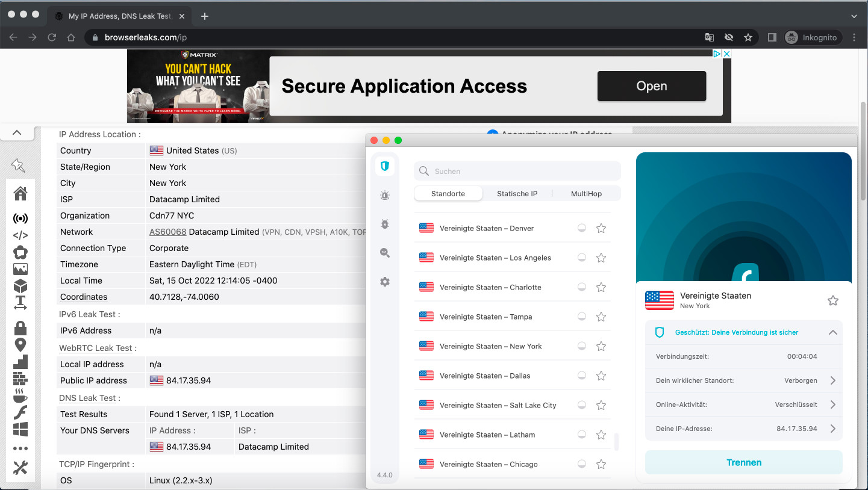Click the Chrome translate page icon

[710, 37]
